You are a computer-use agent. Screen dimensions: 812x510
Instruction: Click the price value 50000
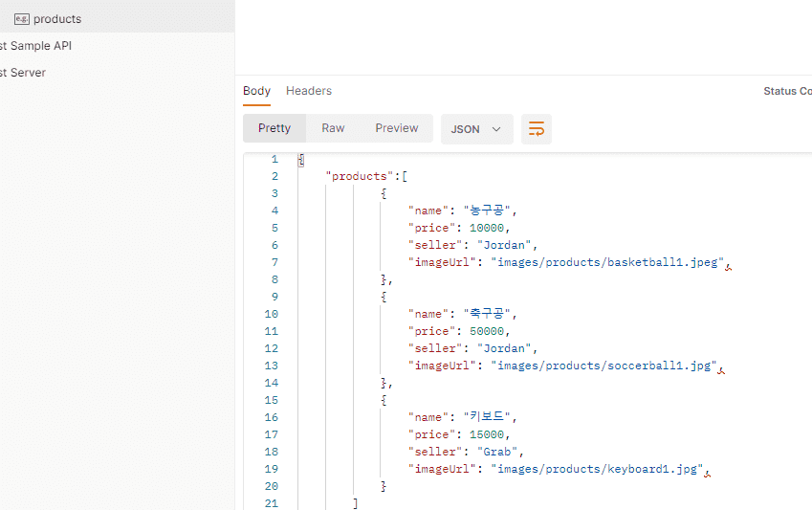[487, 331]
